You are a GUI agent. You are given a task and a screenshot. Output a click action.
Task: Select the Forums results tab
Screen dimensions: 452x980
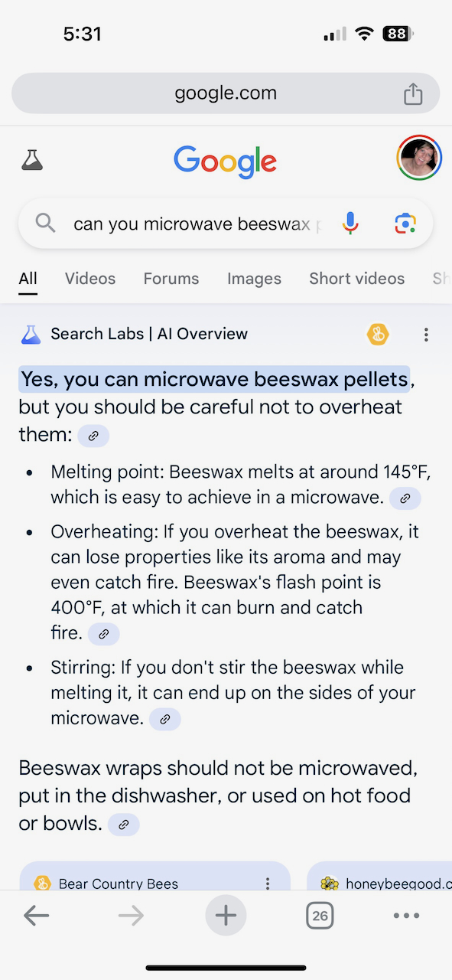(171, 279)
